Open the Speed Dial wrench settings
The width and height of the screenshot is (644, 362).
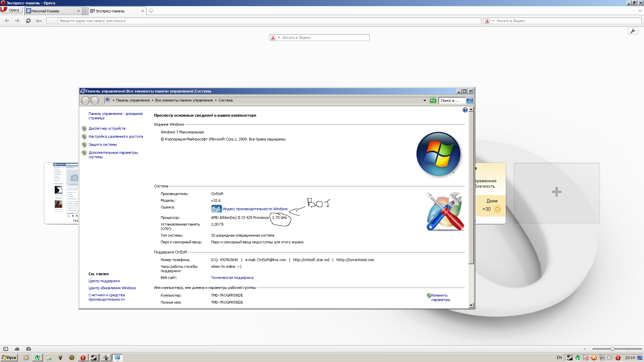tap(633, 31)
